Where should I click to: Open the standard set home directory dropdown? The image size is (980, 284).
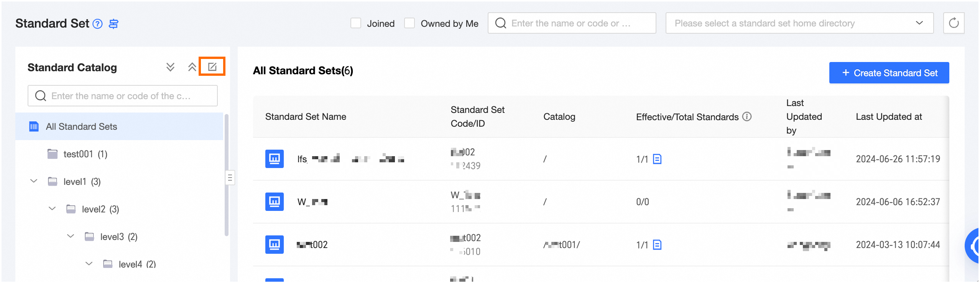(x=799, y=23)
